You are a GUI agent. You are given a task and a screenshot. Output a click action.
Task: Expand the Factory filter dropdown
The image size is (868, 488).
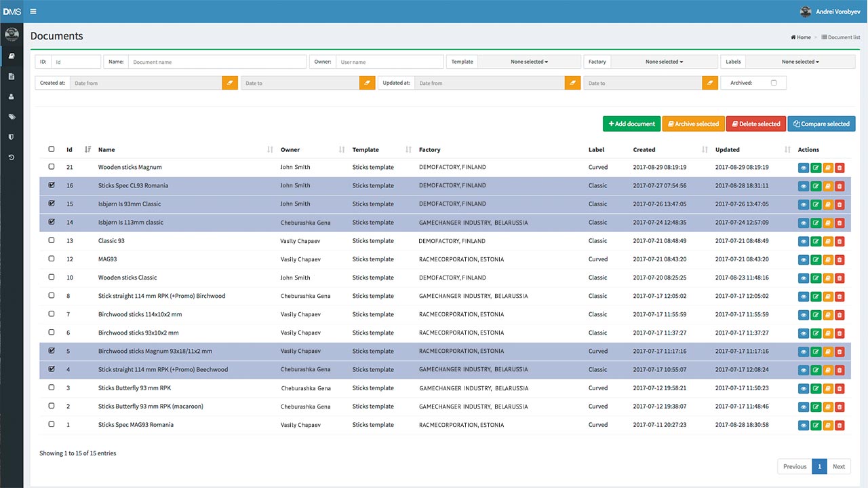(x=663, y=62)
